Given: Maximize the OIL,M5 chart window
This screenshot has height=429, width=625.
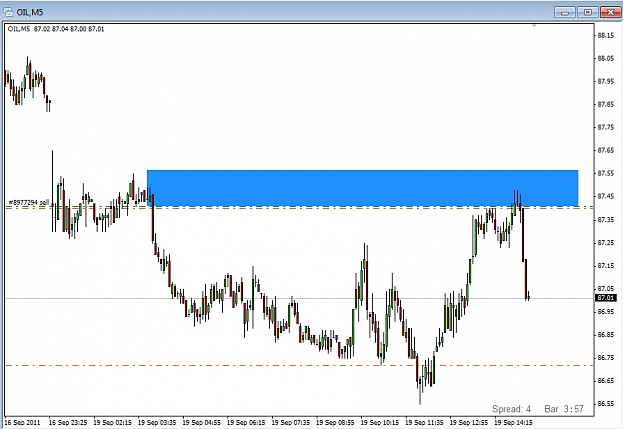Looking at the screenshot, I should point(587,12).
